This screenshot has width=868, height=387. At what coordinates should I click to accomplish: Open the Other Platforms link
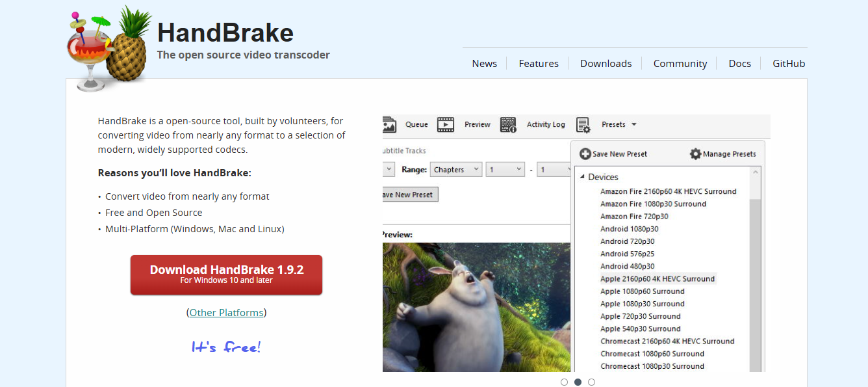(226, 313)
